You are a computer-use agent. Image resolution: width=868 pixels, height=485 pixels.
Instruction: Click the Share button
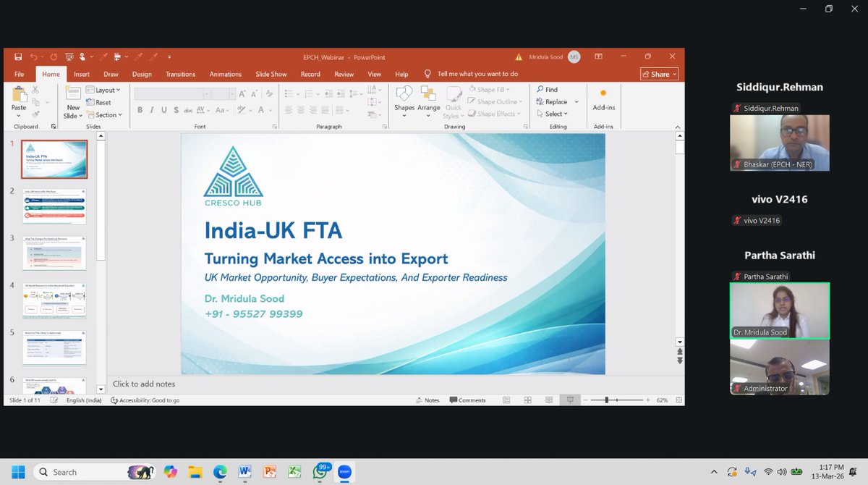coord(660,74)
